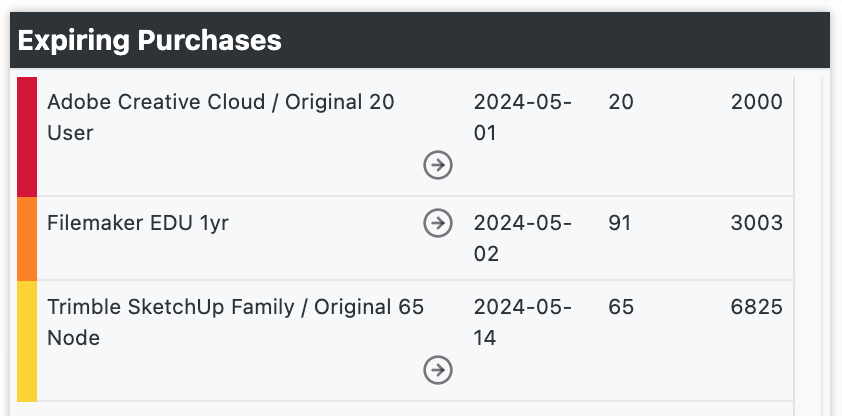Viewport: 842px width, 416px height.
Task: Click the vertical scrollbar of the purchases list
Action: [x=808, y=246]
